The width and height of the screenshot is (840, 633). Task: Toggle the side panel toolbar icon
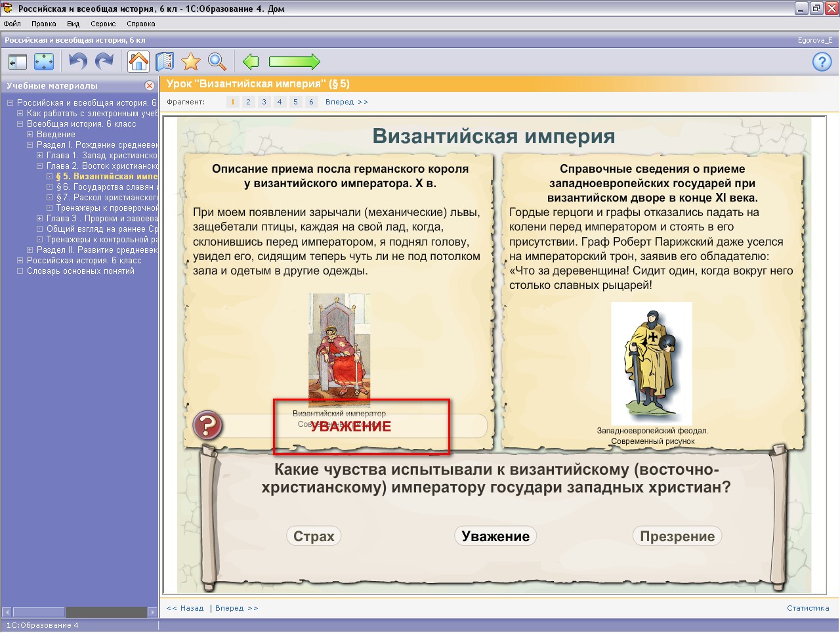(18, 62)
